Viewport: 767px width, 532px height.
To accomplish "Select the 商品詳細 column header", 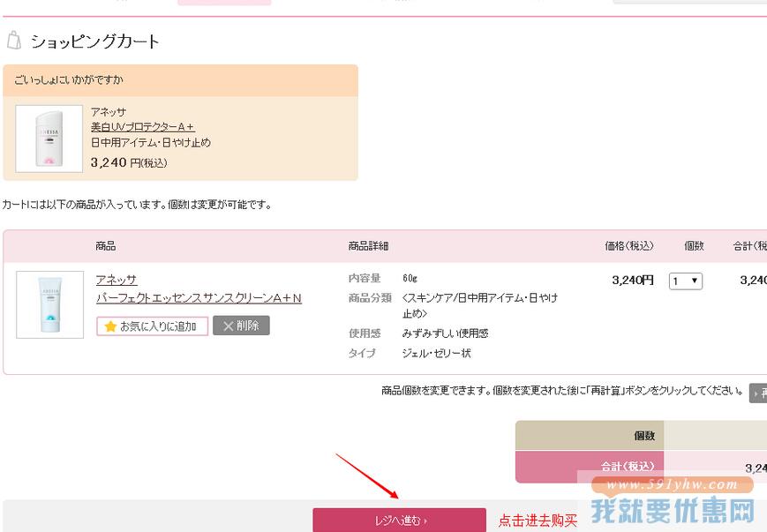I will tap(368, 246).
